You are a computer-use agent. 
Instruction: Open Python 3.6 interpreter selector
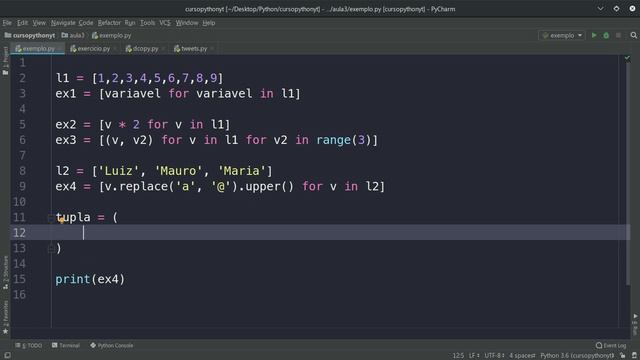pyautogui.click(x=577, y=356)
